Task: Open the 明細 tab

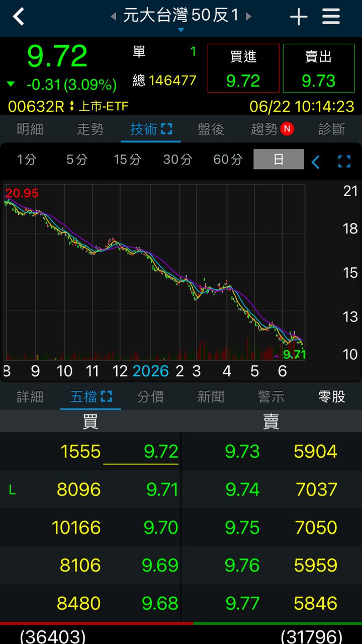Action: [30, 129]
